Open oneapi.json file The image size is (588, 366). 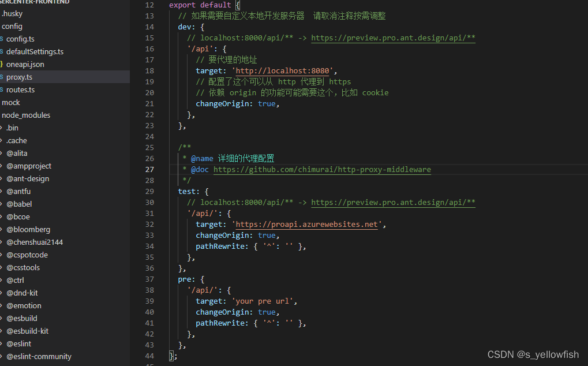point(25,65)
